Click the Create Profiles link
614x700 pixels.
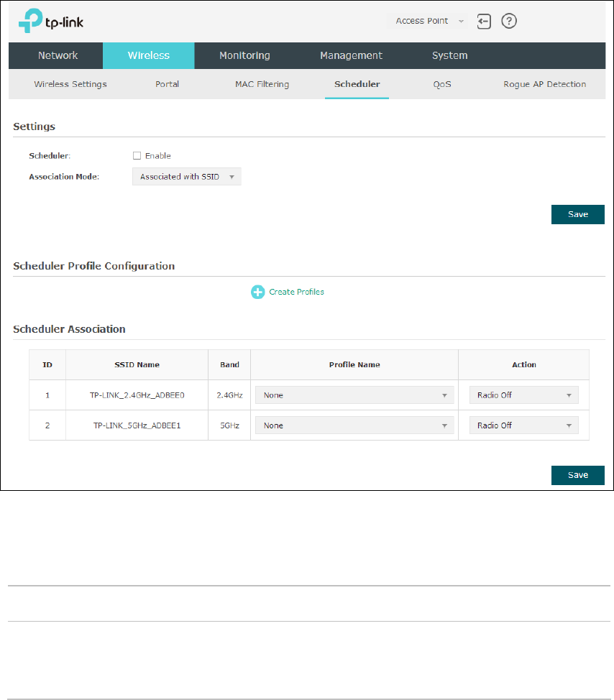click(x=296, y=292)
